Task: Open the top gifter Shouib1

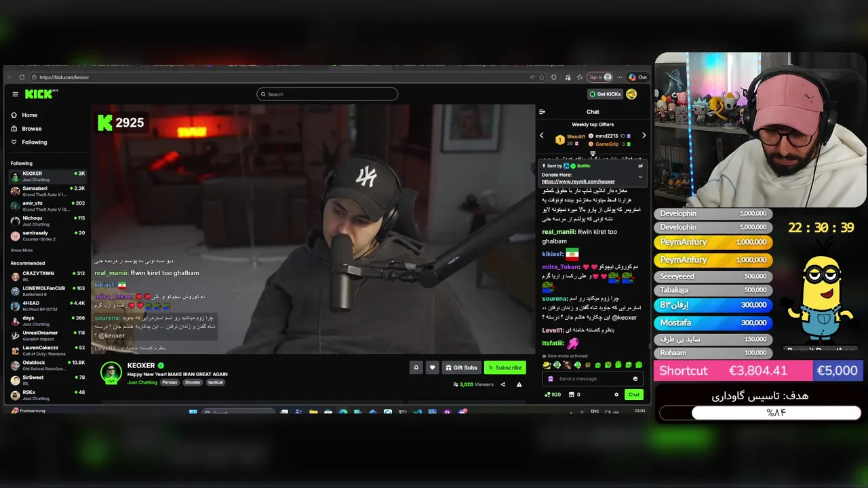Action: point(570,139)
